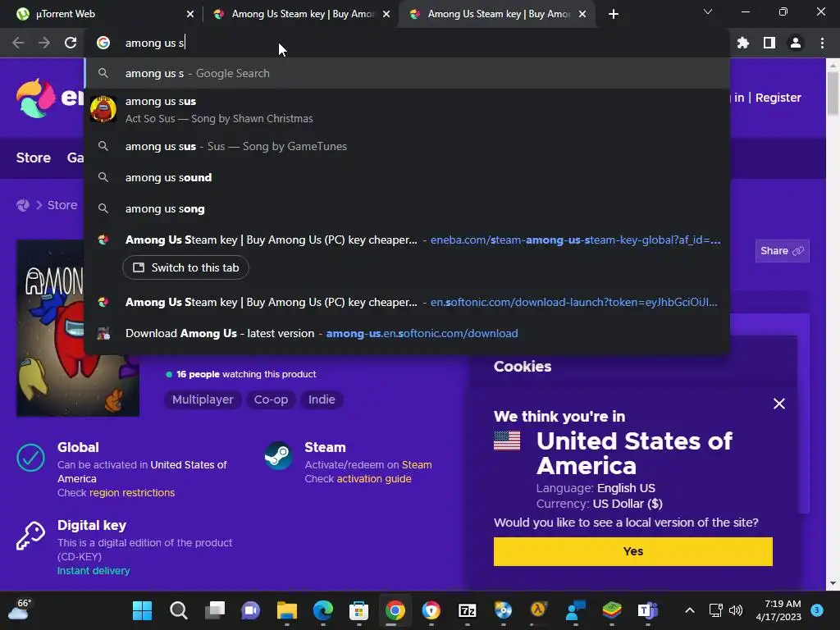Close the region popup with X
The height and width of the screenshot is (630, 840).
tap(779, 404)
